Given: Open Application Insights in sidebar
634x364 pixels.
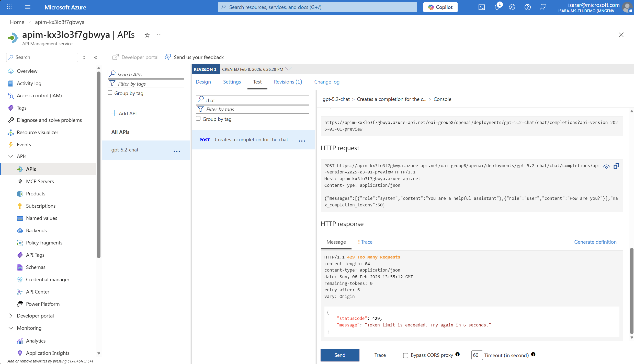Looking at the screenshot, I should (48, 353).
